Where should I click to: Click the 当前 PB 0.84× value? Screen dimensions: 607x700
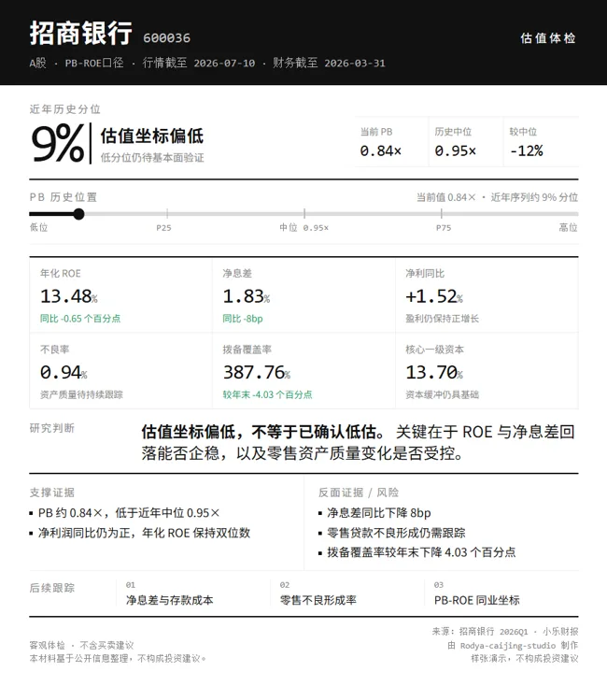click(381, 150)
